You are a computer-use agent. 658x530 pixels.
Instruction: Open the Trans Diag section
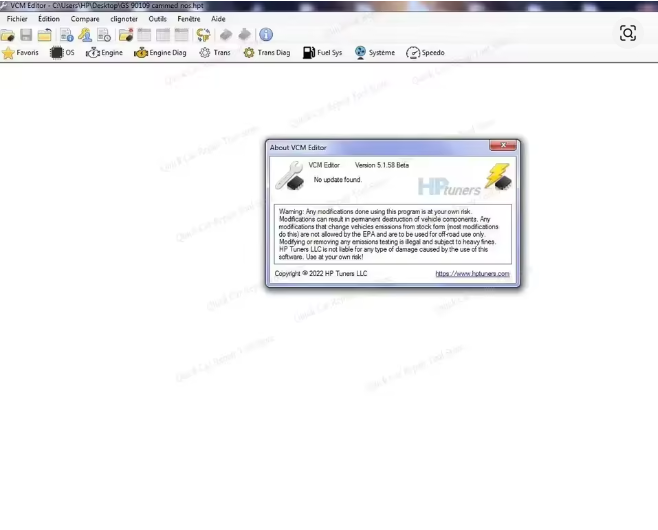267,53
